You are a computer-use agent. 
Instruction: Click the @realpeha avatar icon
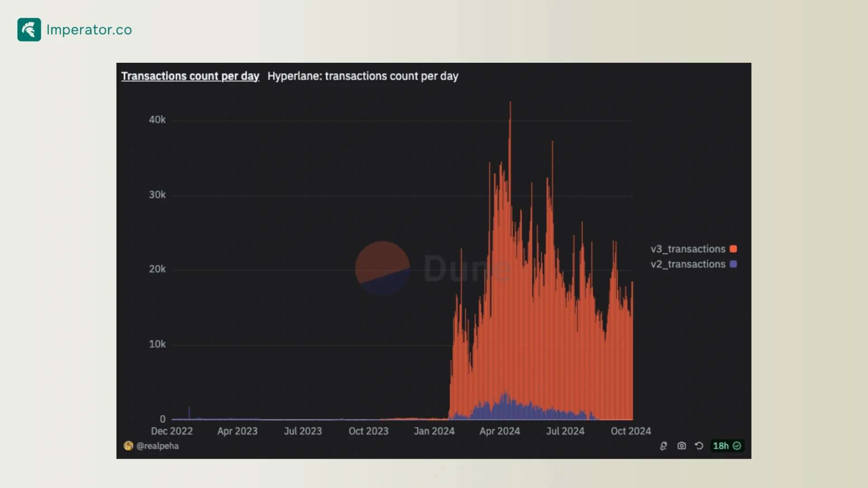coord(128,446)
